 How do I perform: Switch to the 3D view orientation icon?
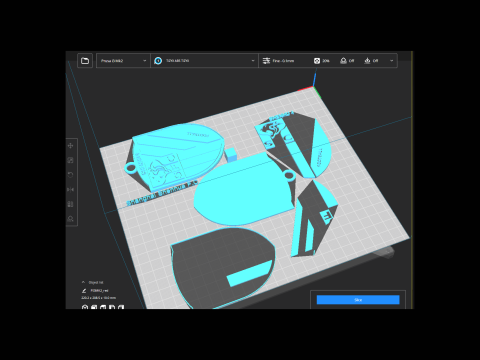point(85,307)
